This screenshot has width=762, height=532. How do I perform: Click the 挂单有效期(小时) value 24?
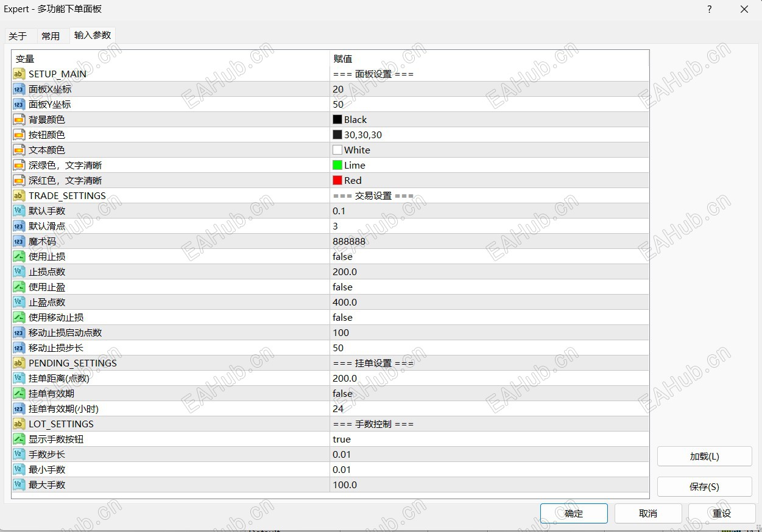coord(338,408)
